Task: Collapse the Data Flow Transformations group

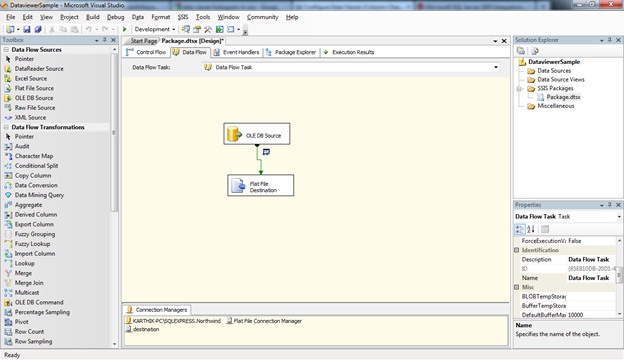Action: 6,127
